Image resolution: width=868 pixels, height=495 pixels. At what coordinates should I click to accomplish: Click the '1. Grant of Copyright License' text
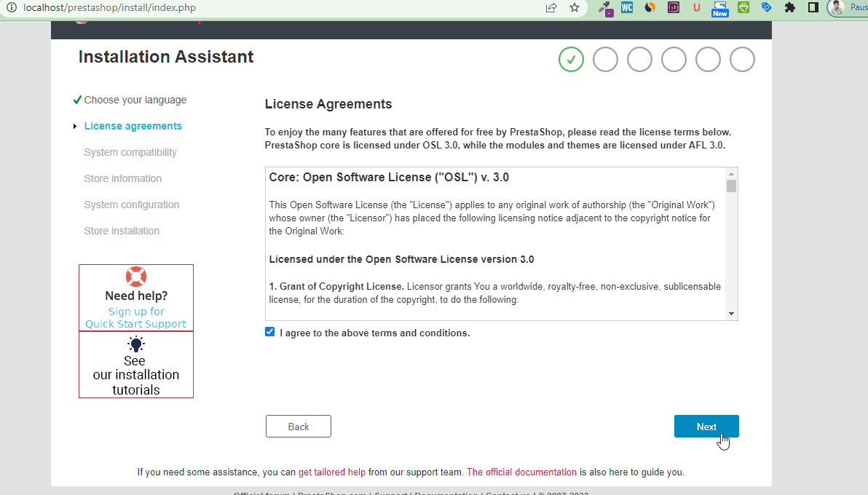336,286
